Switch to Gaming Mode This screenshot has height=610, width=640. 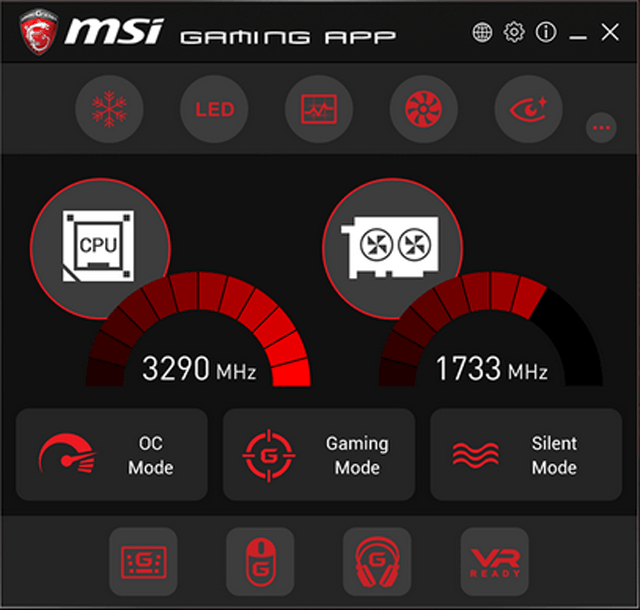[x=319, y=454]
